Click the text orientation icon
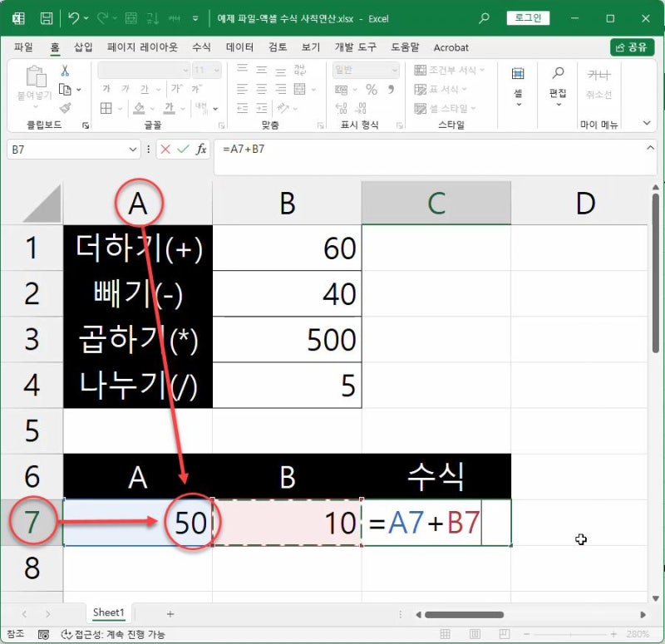 (283, 108)
